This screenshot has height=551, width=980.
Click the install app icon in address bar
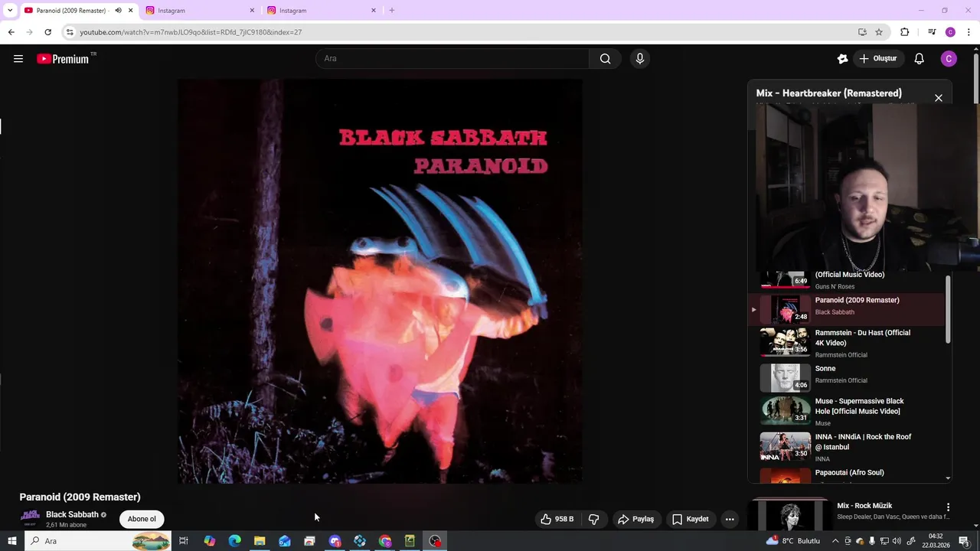[862, 32]
